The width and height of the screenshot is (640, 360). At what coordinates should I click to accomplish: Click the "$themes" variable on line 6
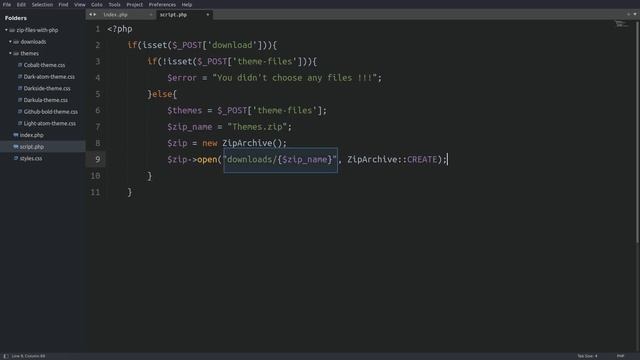point(184,111)
